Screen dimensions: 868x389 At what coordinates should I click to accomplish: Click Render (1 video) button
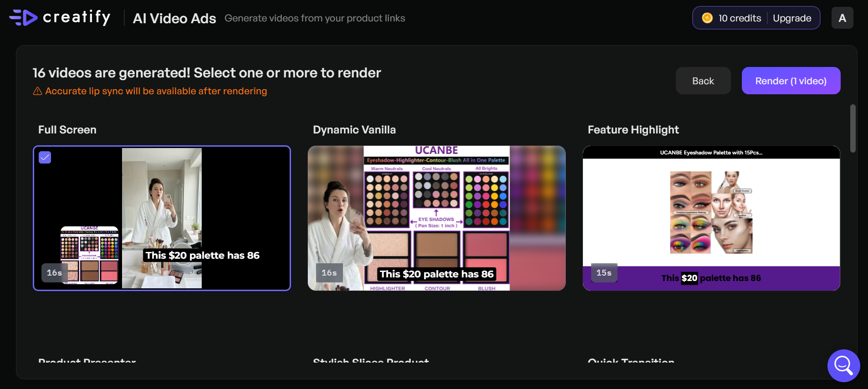[791, 81]
